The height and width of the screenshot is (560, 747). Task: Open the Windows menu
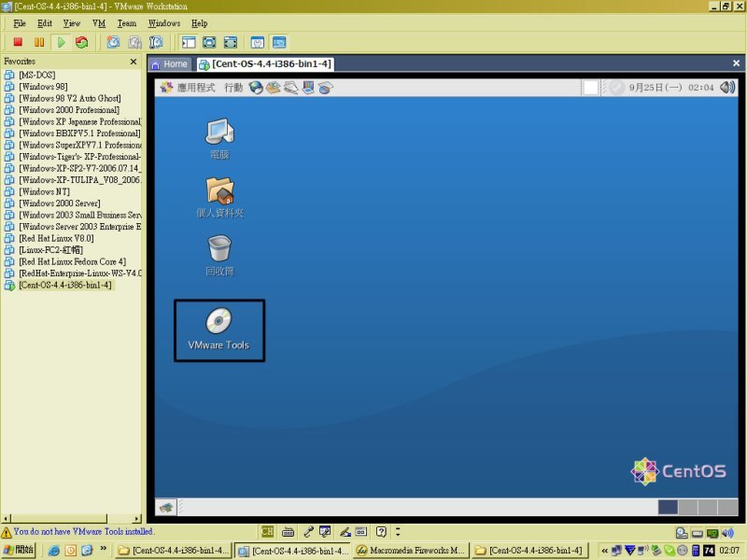tap(164, 23)
